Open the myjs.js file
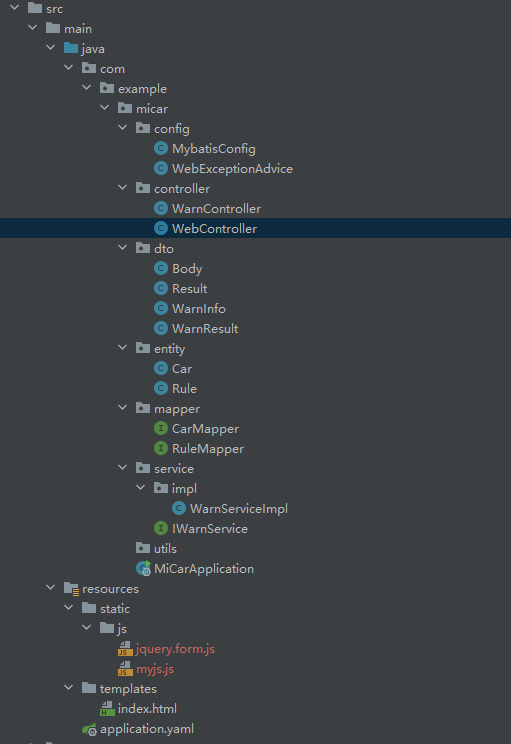Image resolution: width=511 pixels, height=744 pixels. tap(155, 669)
